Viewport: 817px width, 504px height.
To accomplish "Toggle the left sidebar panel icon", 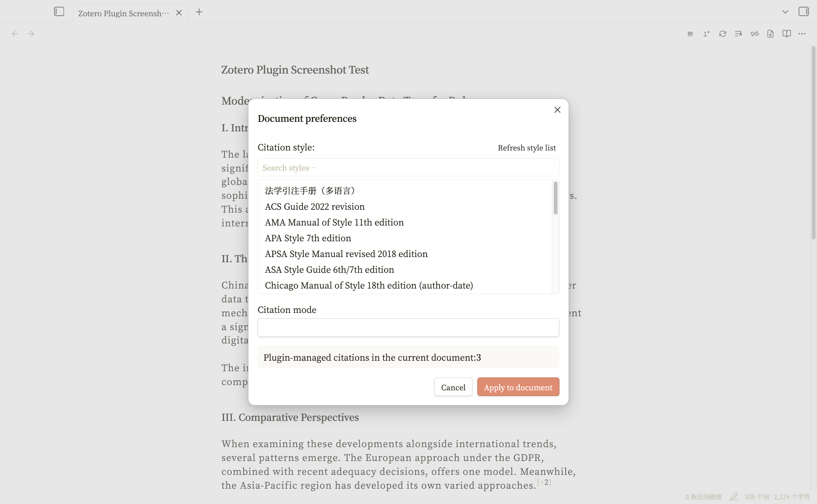I will pyautogui.click(x=59, y=11).
